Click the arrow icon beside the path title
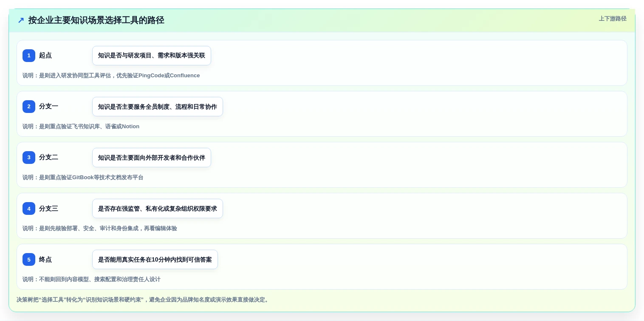Viewport: 644px width, 321px height. coord(21,20)
